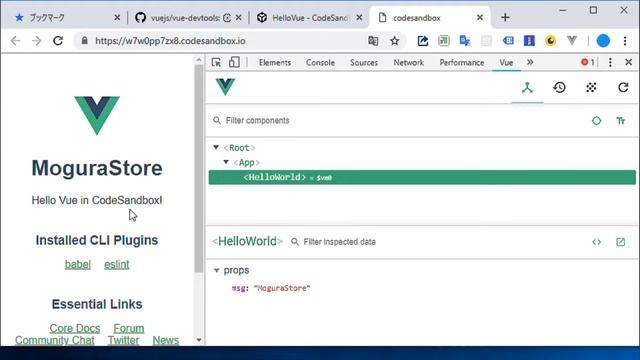Screen dimensions: 640x360
Task: Bookmark this page with the star icon
Action: click(394, 41)
